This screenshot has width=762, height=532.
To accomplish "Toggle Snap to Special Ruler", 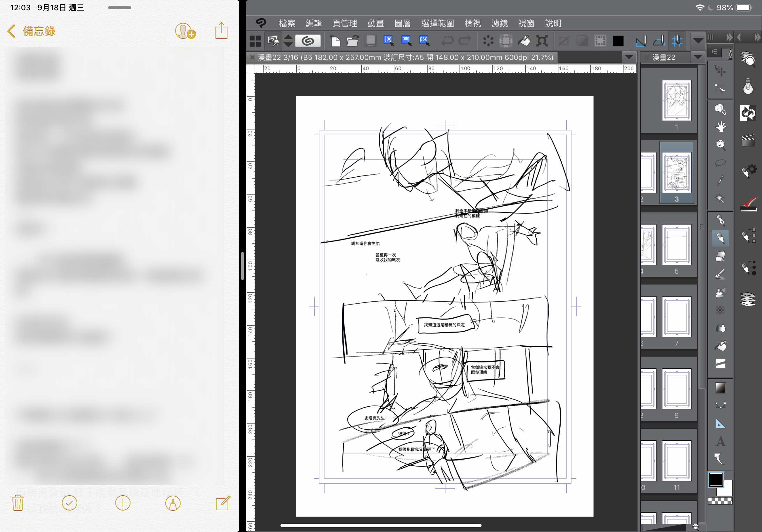I will (x=659, y=41).
